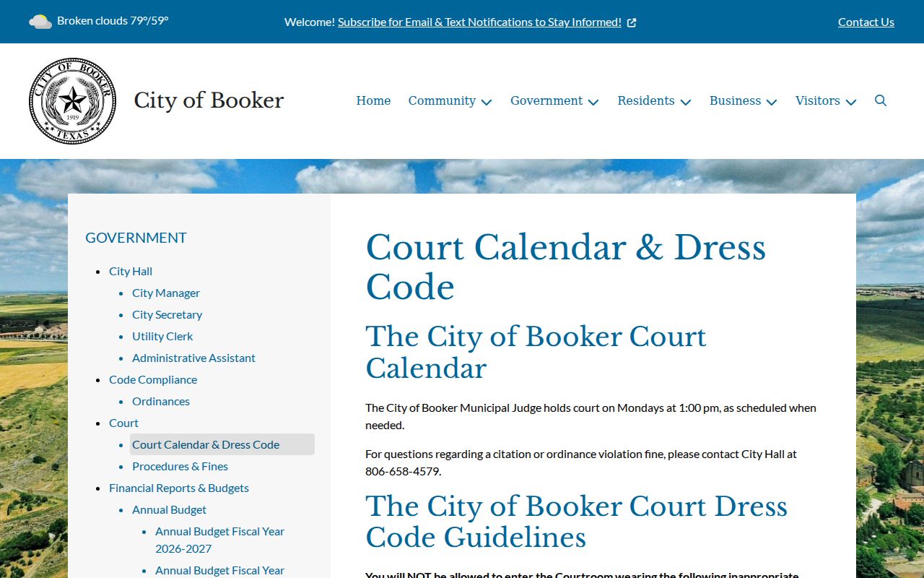924x578 pixels.
Task: Open the Procedures & Fines sidebar link
Action: pyautogui.click(x=180, y=466)
